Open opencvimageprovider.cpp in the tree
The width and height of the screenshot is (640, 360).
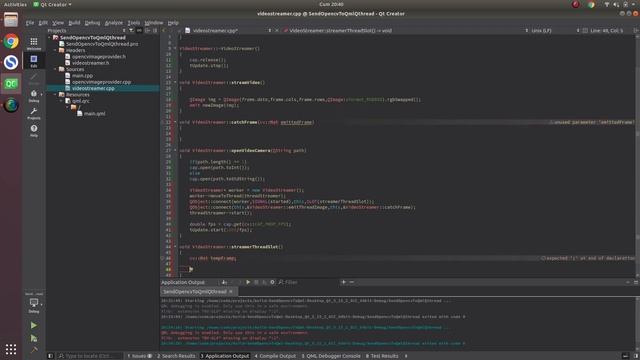pyautogui.click(x=101, y=82)
